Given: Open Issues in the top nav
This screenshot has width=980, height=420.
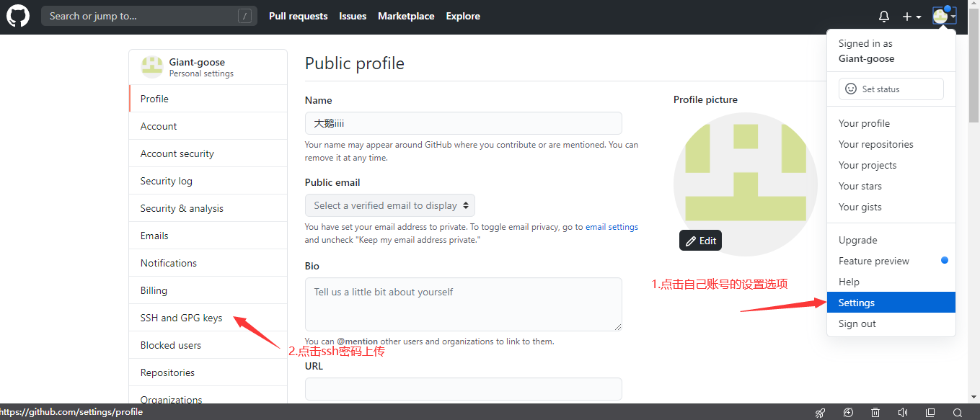Looking at the screenshot, I should point(353,16).
